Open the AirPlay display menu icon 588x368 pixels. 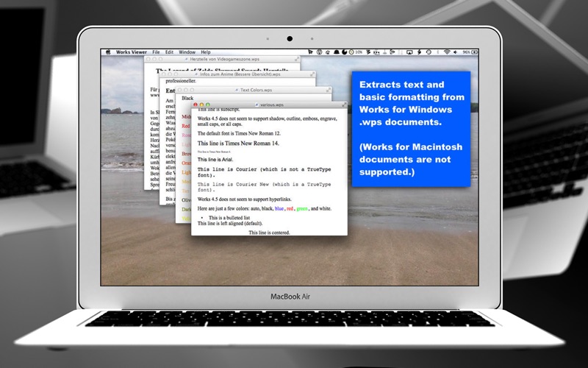pos(409,52)
